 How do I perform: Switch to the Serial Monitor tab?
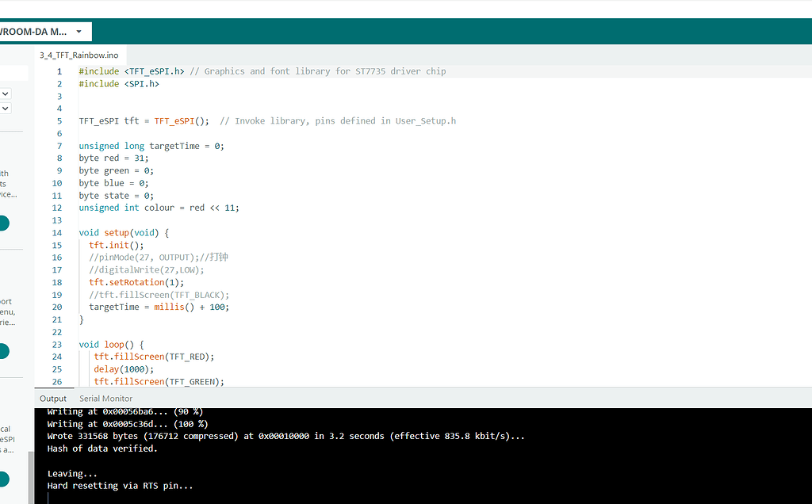pos(105,398)
